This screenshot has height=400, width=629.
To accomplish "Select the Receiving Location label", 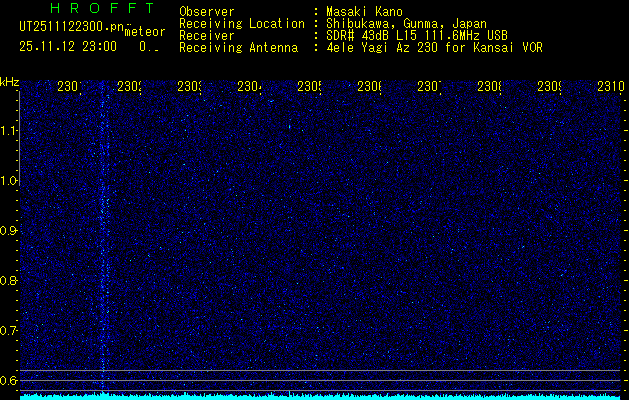I will tap(241, 23).
